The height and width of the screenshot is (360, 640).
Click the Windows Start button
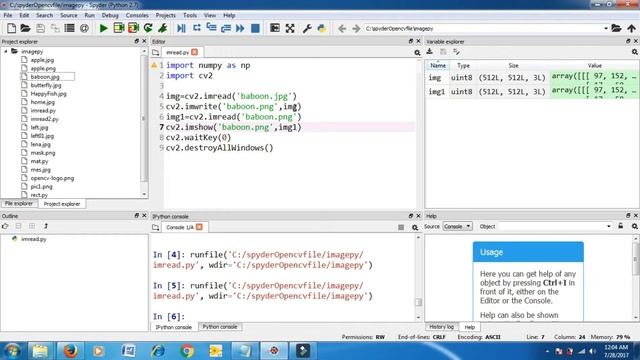(x=11, y=351)
